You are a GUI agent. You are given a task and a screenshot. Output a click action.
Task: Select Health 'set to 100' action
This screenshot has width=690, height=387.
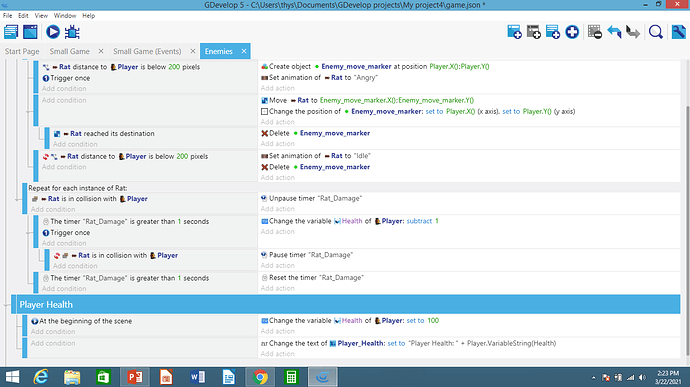350,321
